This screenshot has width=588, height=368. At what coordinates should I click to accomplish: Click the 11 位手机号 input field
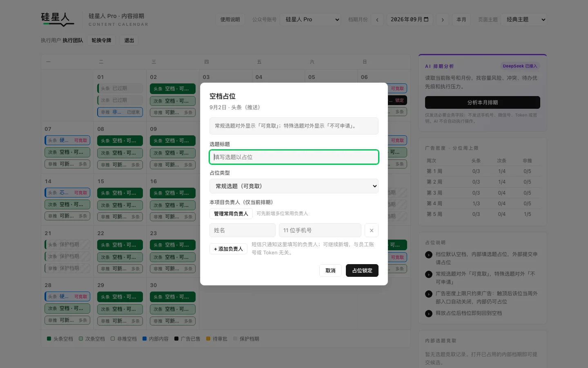click(x=320, y=230)
